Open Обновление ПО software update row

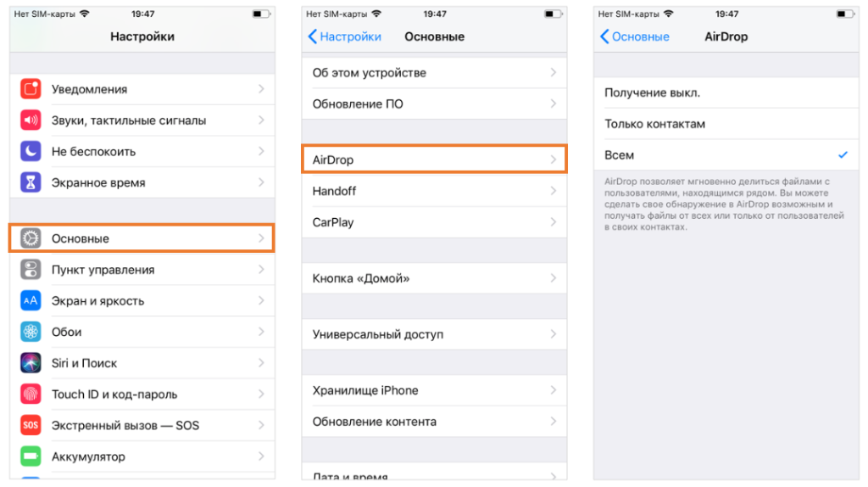[434, 104]
